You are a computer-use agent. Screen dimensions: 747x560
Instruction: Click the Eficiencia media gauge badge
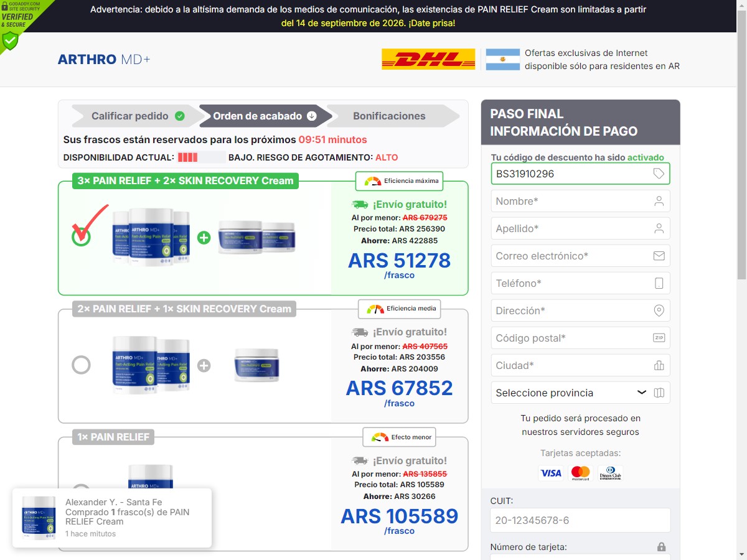400,309
